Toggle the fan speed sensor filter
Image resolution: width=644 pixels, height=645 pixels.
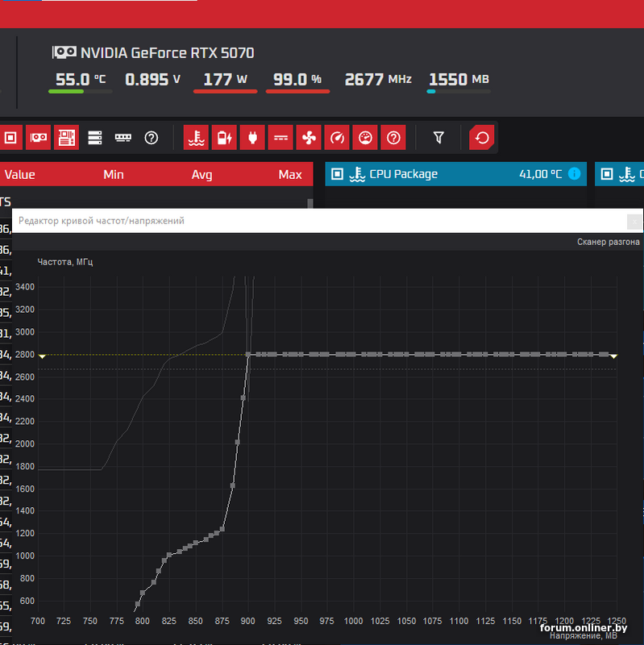[308, 138]
